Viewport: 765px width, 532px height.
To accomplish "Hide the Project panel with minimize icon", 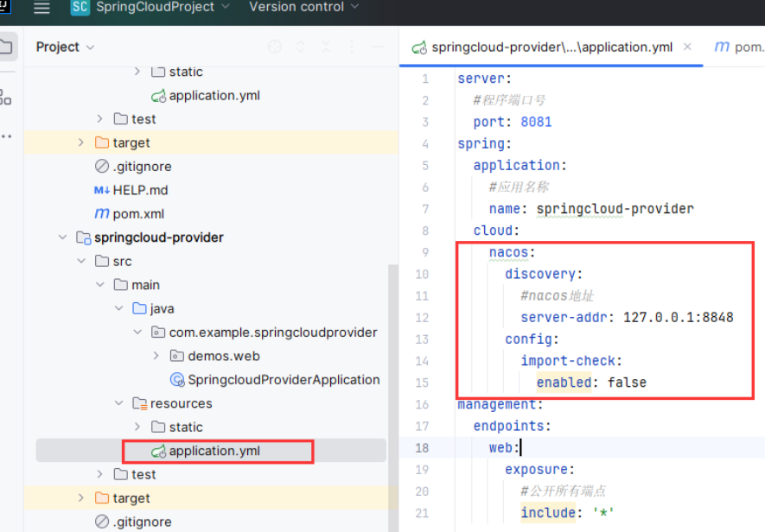I will tap(378, 47).
